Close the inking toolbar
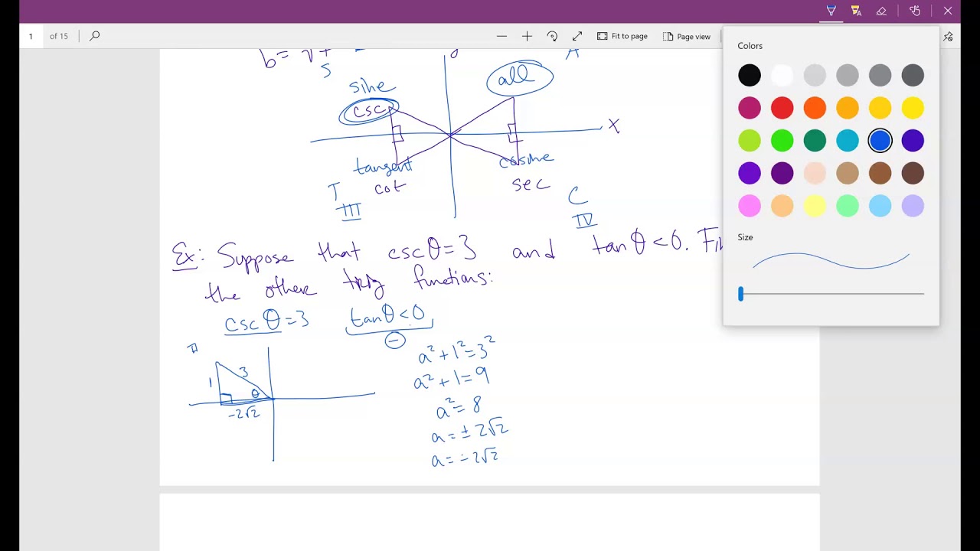The width and height of the screenshot is (980, 551). [948, 11]
